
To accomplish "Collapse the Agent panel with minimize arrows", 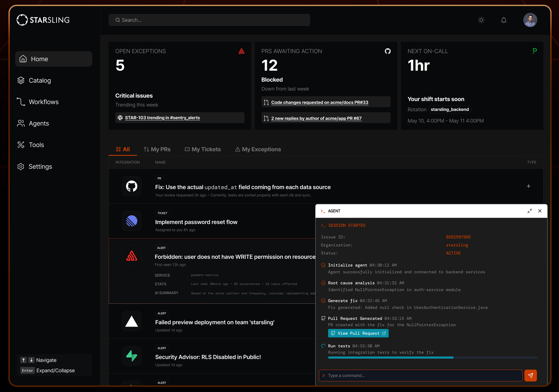I will [530, 211].
